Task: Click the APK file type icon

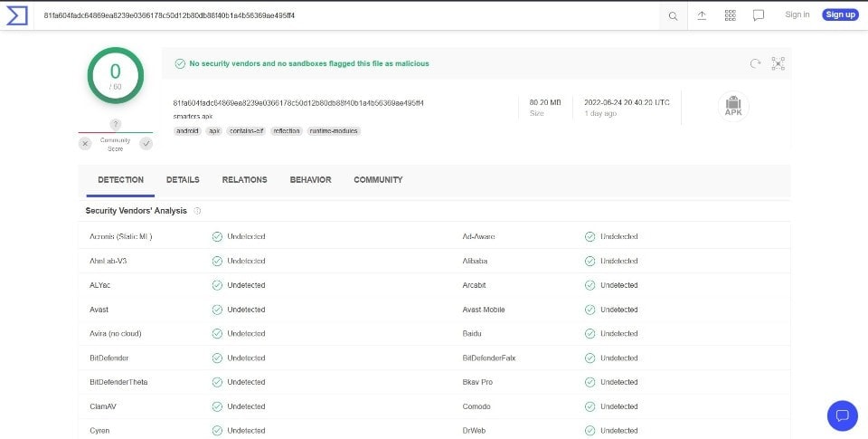Action: pyautogui.click(x=733, y=106)
